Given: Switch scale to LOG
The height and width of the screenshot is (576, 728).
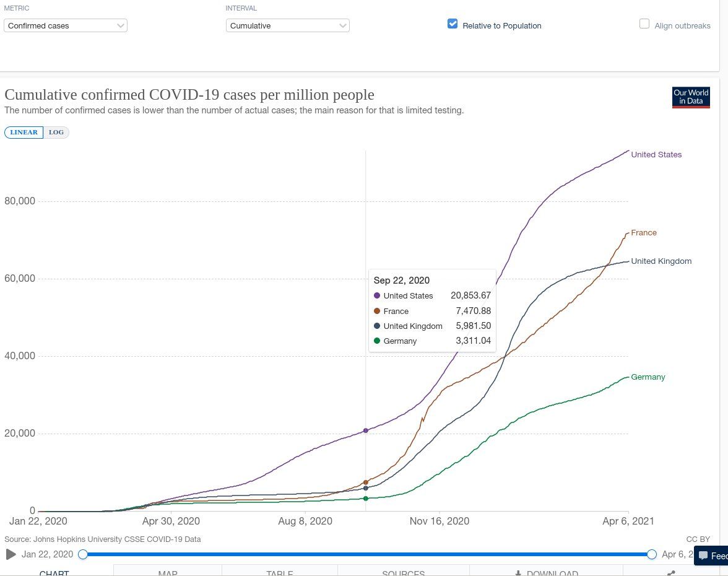Looking at the screenshot, I should tap(56, 132).
